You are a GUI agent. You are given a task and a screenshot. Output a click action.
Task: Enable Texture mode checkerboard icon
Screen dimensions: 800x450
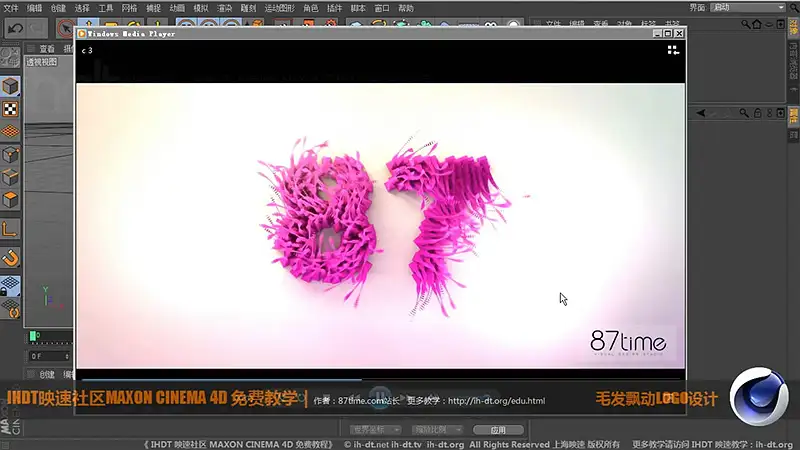(10, 109)
